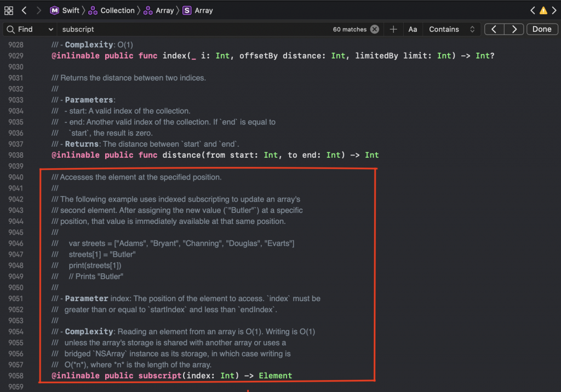Click the Int? return type on line 9029
Viewport: 561px width, 392px height.
pyautogui.click(x=485, y=56)
